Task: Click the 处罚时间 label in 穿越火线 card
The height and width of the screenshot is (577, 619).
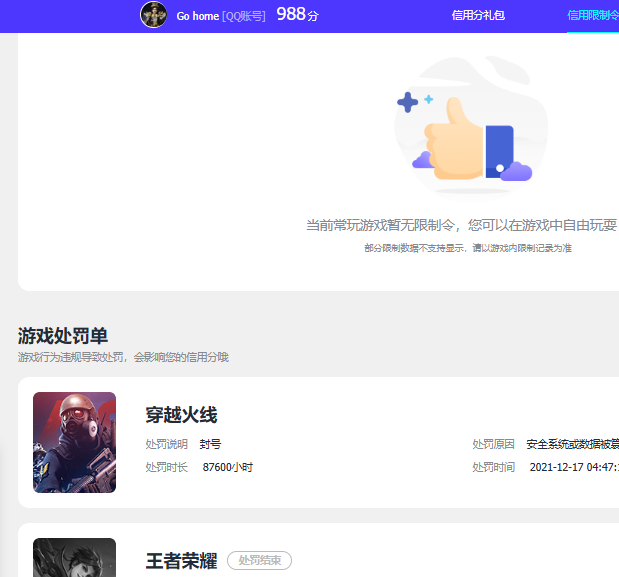Action: tap(493, 467)
